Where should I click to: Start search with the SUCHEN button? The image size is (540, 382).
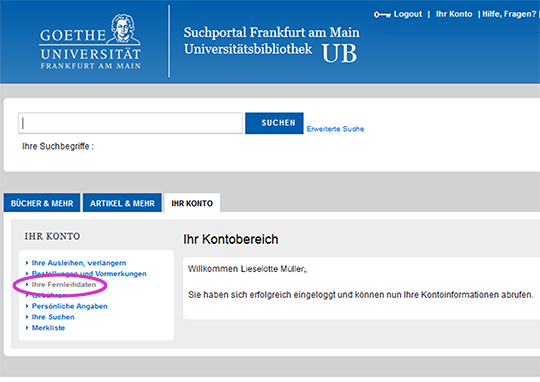tap(274, 123)
